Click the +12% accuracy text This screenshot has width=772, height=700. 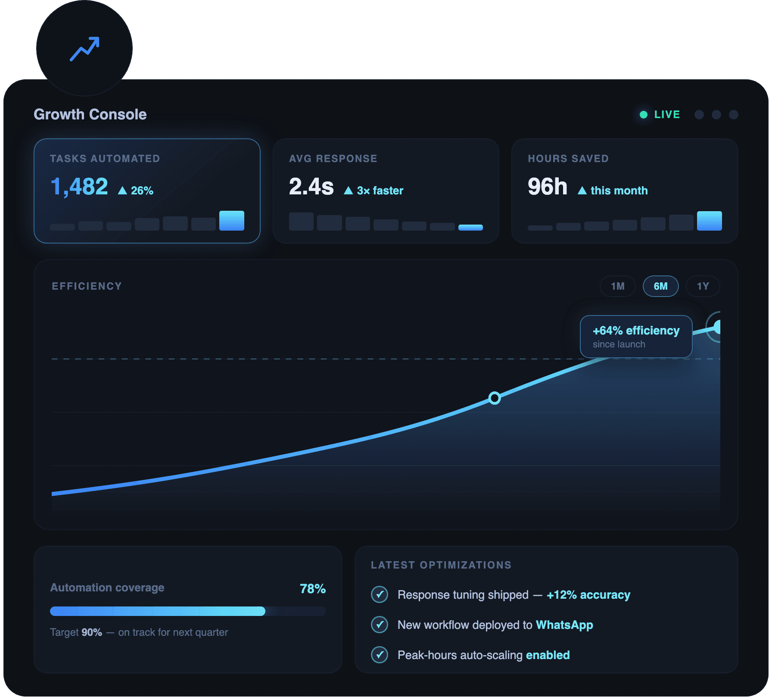(588, 595)
